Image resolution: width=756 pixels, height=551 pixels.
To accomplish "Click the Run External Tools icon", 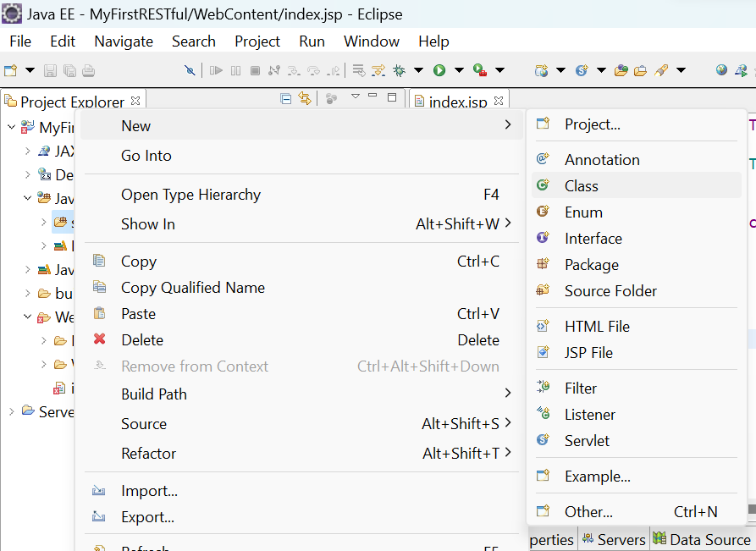I will pos(480,70).
